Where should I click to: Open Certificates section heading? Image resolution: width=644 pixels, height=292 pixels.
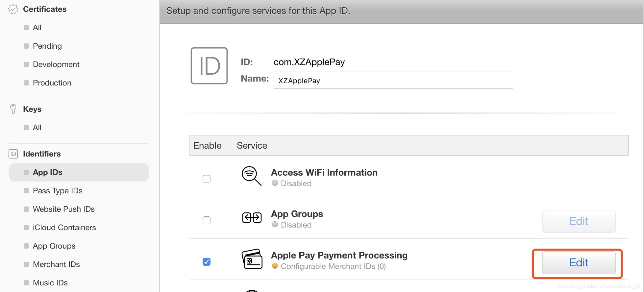coord(45,9)
